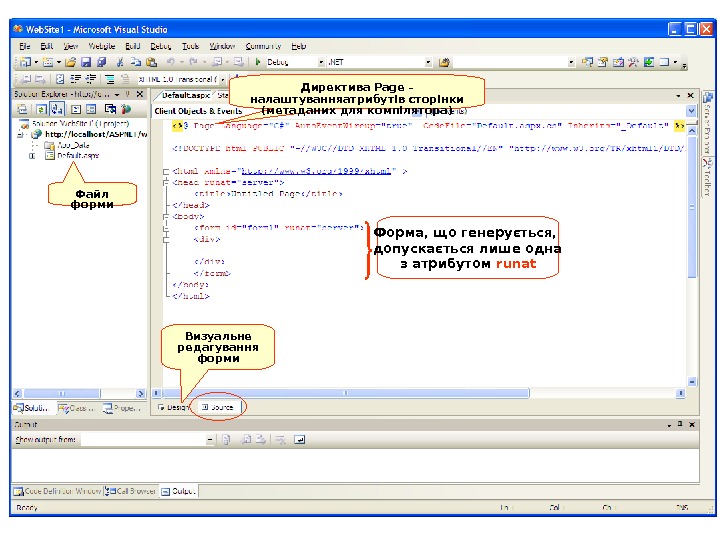
Task: Click the xmlns URL link in html tag
Action: pos(316,171)
